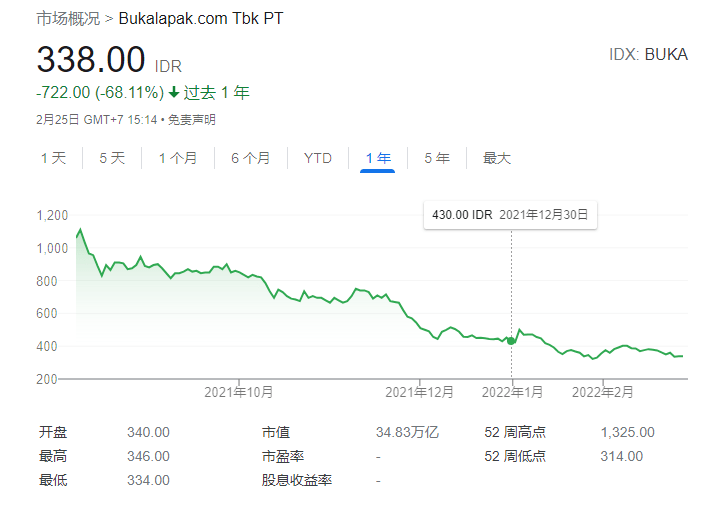Click the 346.00 high value
This screenshot has height=506, width=720.
tap(148, 456)
